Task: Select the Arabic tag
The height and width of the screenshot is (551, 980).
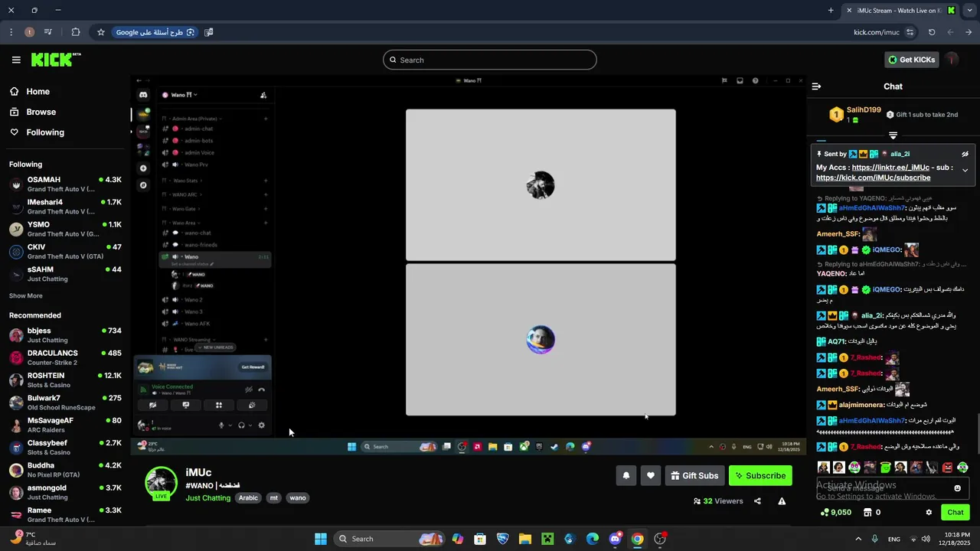Action: (248, 498)
